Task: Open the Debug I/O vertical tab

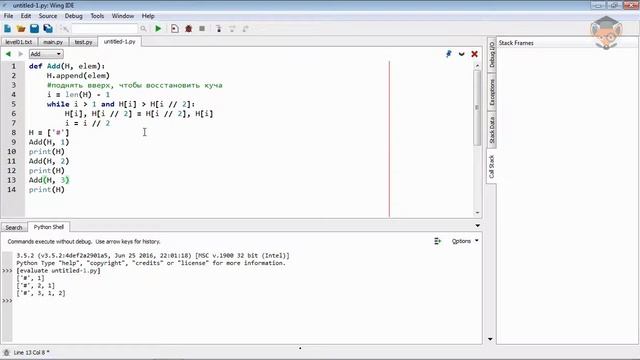Action: click(491, 54)
